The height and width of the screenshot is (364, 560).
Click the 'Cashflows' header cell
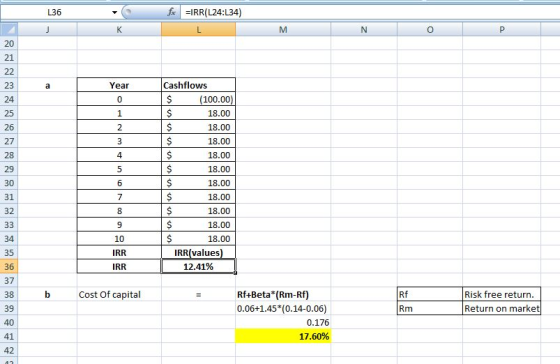199,85
